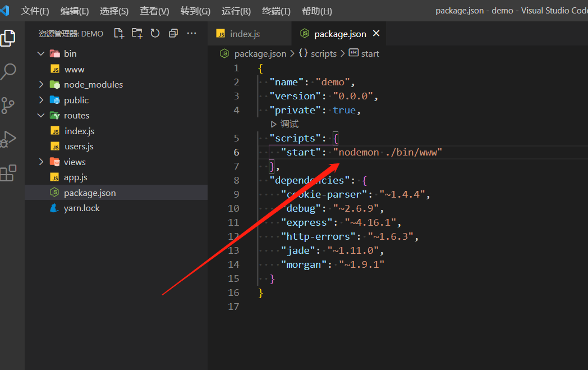Open the 转到(G) menu

(x=195, y=11)
